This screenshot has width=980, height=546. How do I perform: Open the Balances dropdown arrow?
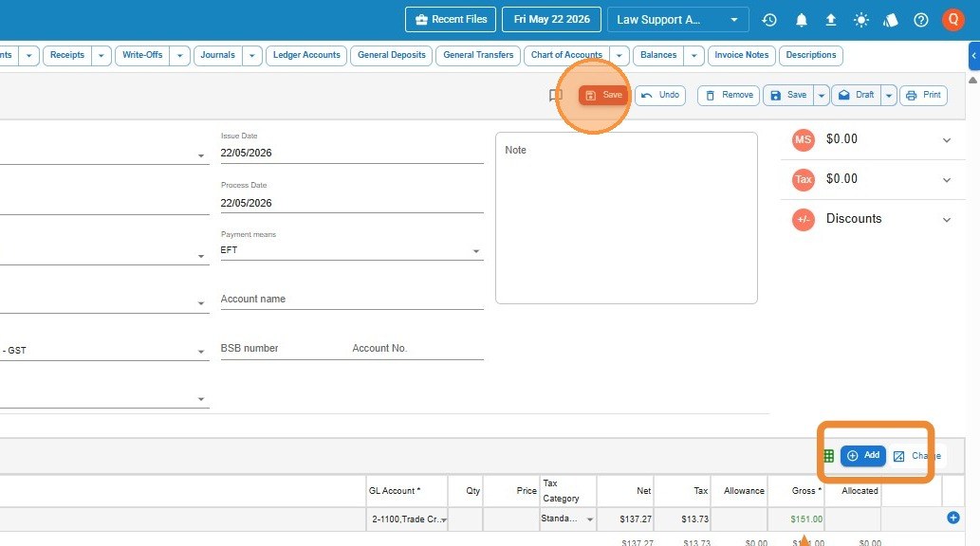point(693,55)
